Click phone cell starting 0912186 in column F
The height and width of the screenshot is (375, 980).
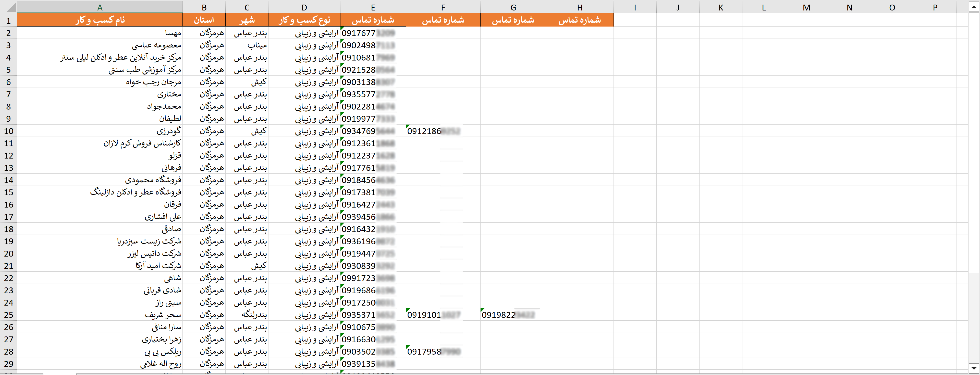pos(443,131)
